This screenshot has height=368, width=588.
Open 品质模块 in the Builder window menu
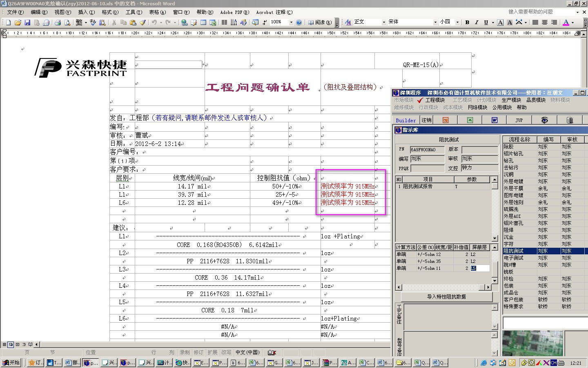[536, 100]
